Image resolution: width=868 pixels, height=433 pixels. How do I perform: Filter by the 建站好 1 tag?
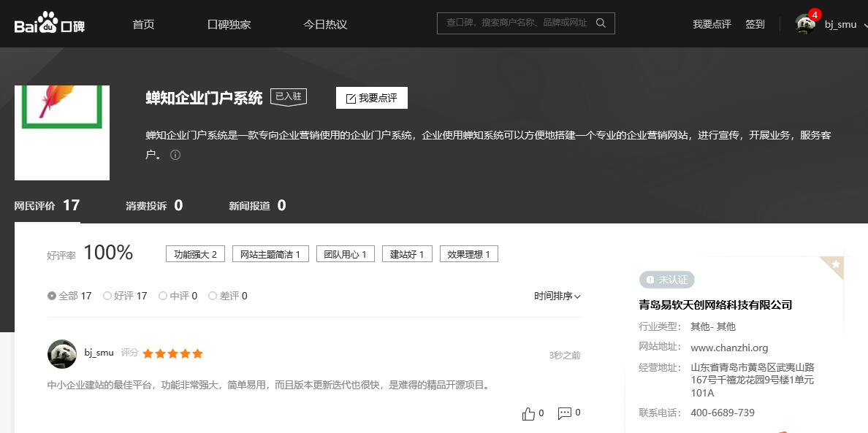(407, 254)
